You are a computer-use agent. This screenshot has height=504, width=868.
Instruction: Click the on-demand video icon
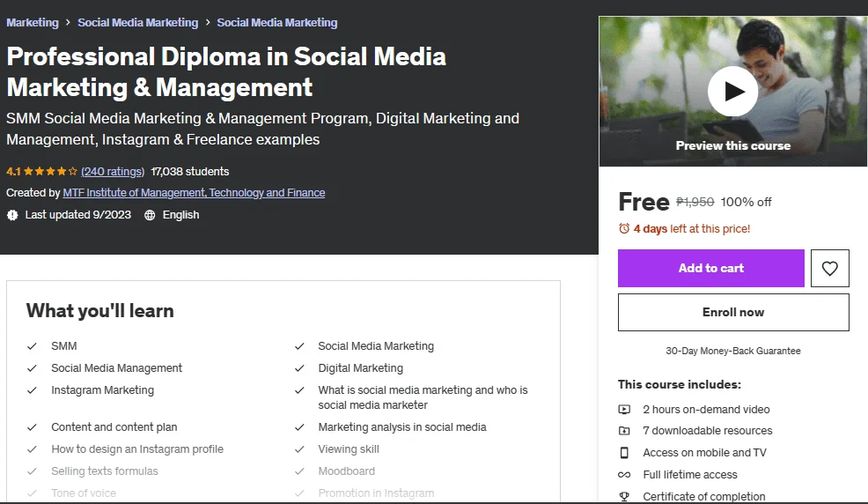click(624, 410)
